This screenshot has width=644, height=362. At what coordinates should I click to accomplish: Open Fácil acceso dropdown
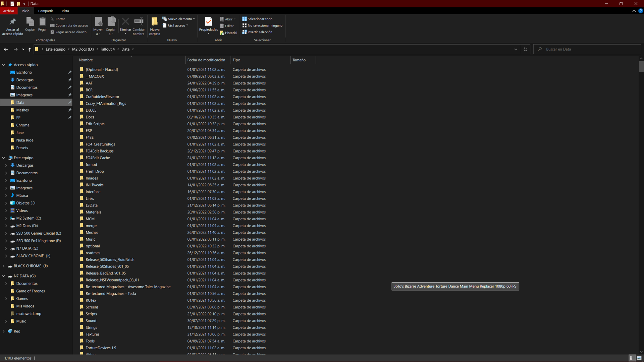point(175,25)
